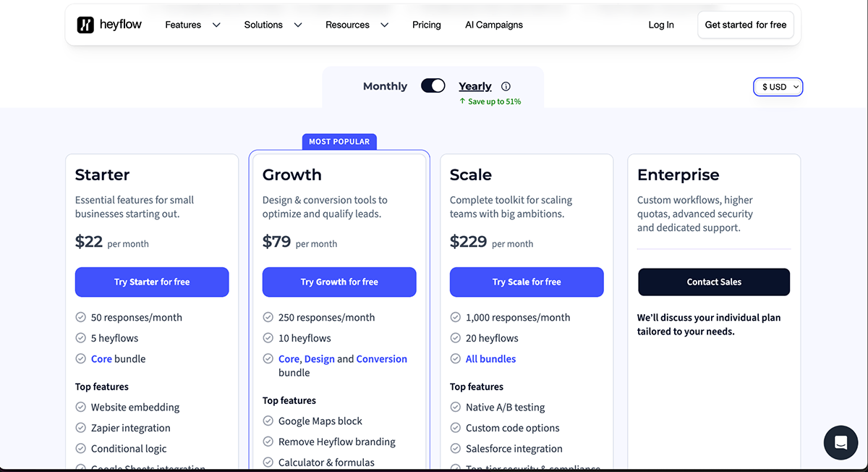Screen dimensions: 868x472
Task: Open the chat support widget
Action: [840, 442]
